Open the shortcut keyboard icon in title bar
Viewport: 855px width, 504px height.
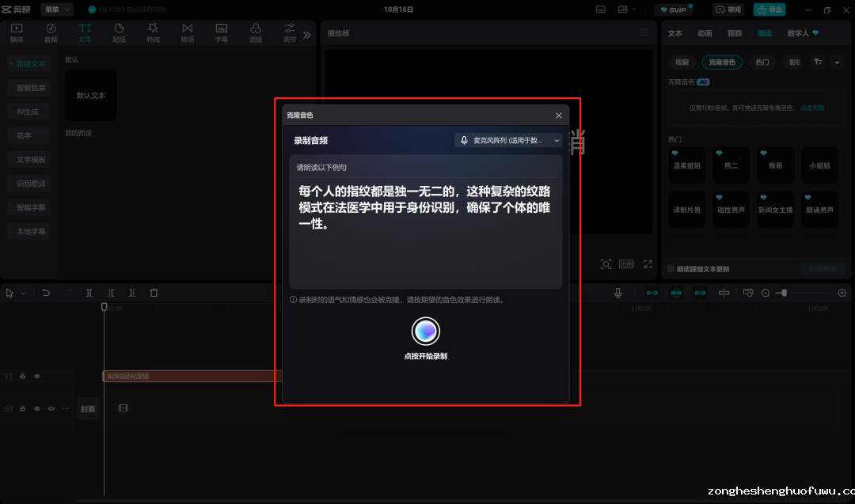click(x=600, y=9)
